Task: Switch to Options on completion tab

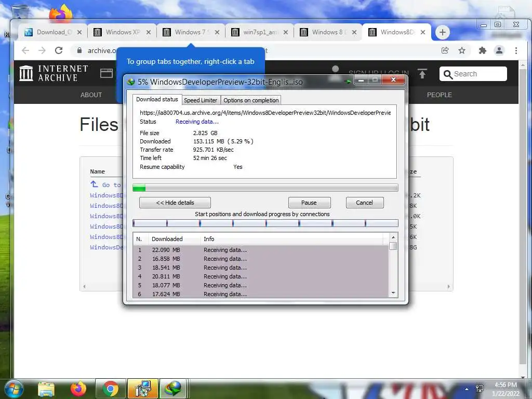Action: pyautogui.click(x=251, y=100)
